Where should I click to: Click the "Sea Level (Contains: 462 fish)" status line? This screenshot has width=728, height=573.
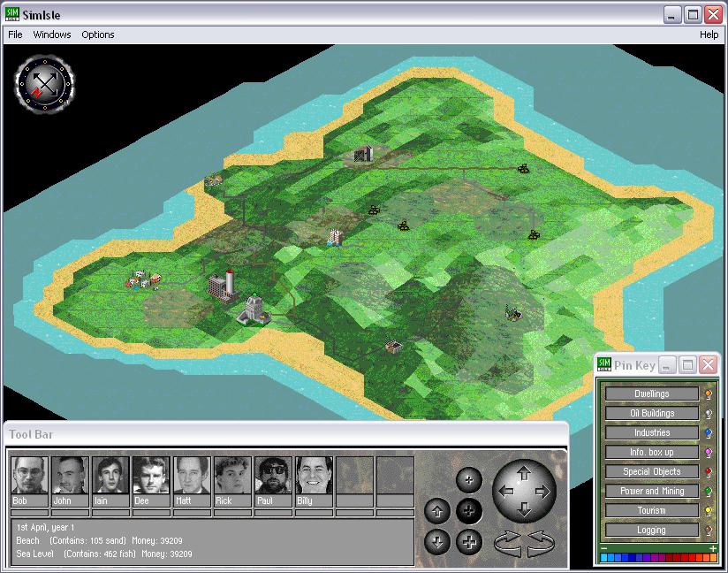coord(76,554)
